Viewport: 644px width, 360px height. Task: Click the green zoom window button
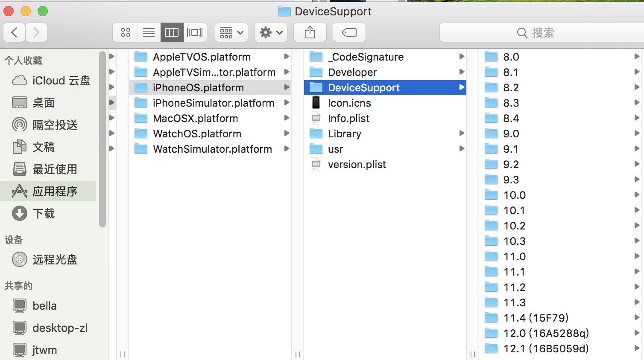(43, 11)
